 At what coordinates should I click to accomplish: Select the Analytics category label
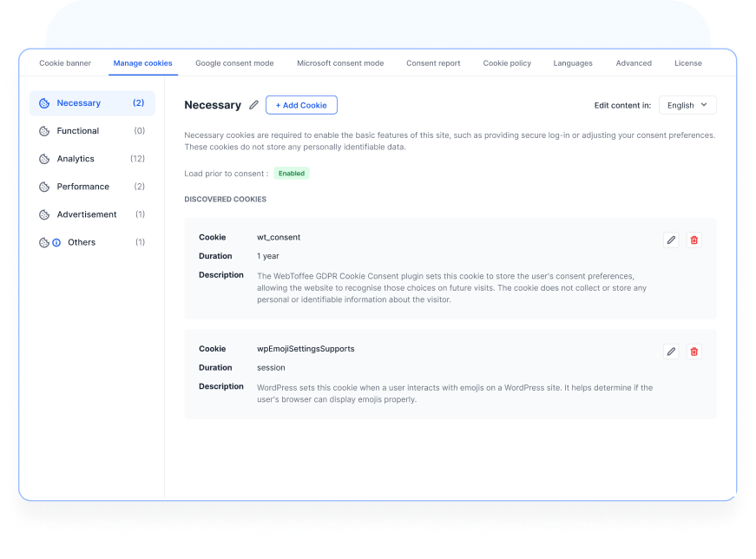(76, 159)
